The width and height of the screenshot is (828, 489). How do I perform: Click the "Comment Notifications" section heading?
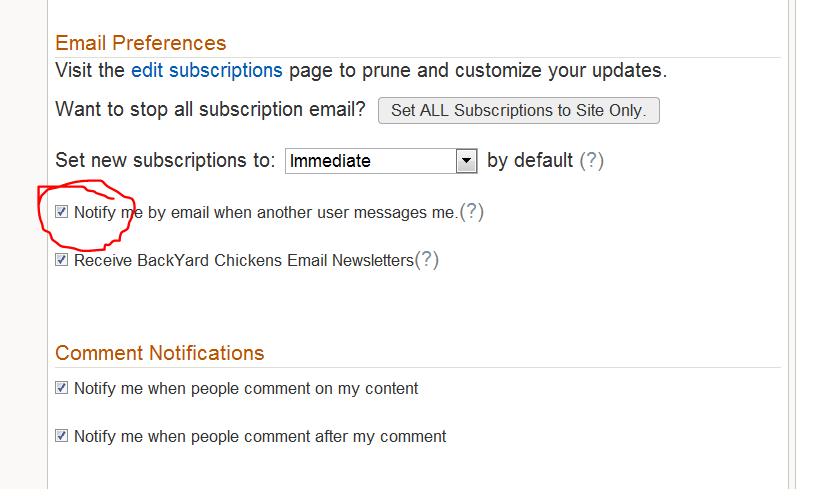(160, 353)
